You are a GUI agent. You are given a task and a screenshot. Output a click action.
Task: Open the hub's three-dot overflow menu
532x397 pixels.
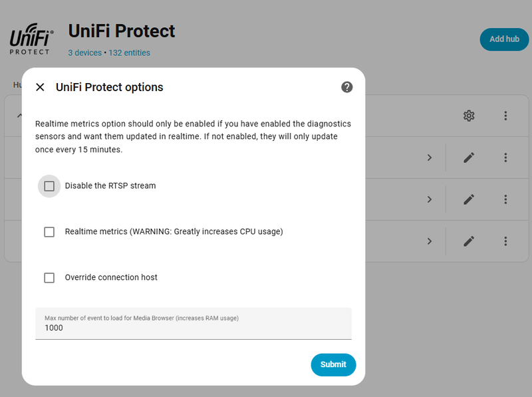(x=505, y=116)
